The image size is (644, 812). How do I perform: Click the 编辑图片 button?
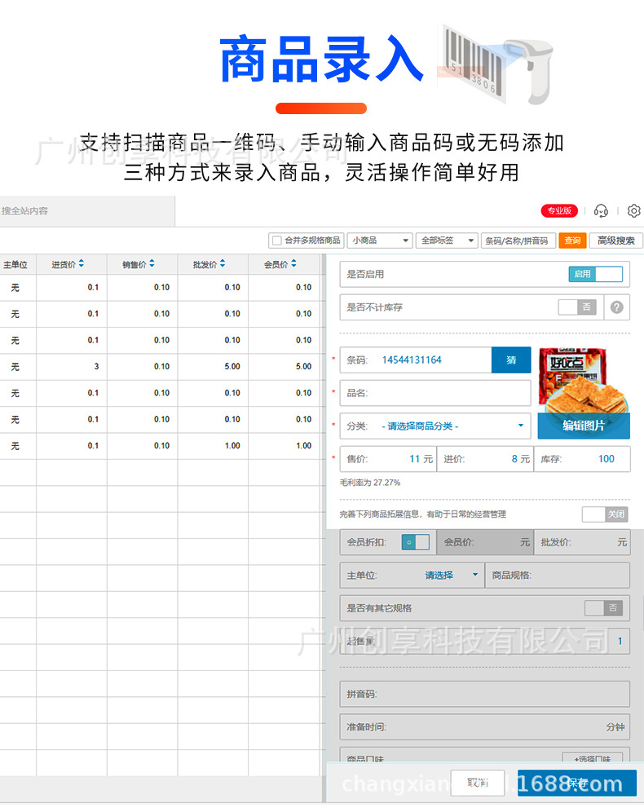click(584, 426)
